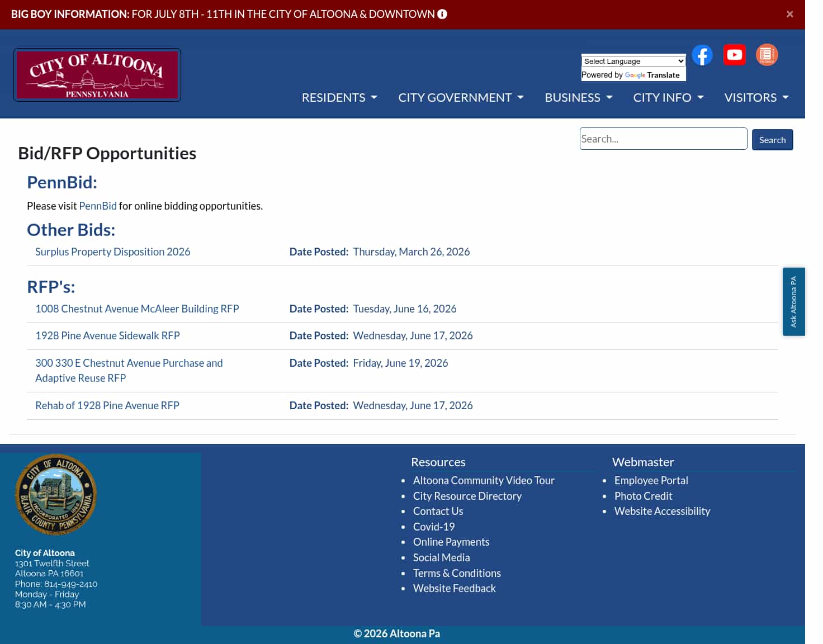The height and width of the screenshot is (644, 823).
Task: Click the City of Altoona seal in footer
Action: pyautogui.click(x=56, y=495)
